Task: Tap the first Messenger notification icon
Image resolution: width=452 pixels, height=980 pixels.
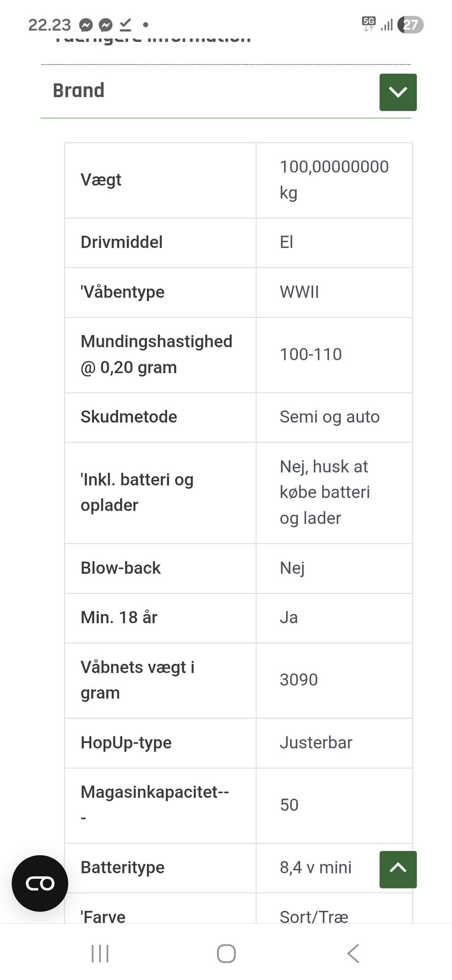Action: [86, 24]
